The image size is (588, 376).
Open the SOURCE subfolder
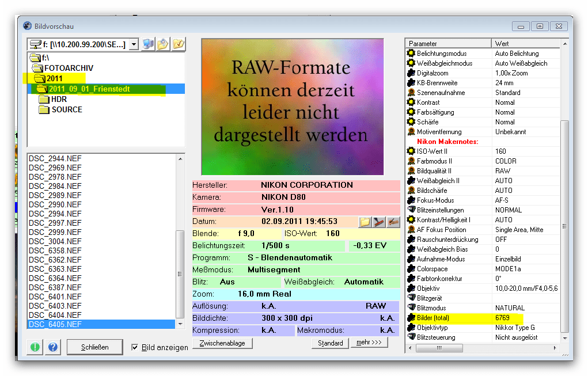tap(66, 109)
